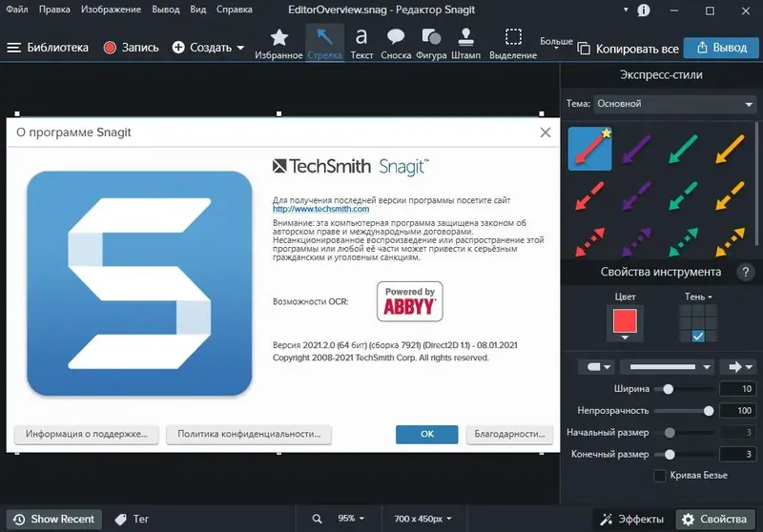Viewport: 763px width, 532px height.
Task: Open the Изображение menu
Action: [x=111, y=10]
